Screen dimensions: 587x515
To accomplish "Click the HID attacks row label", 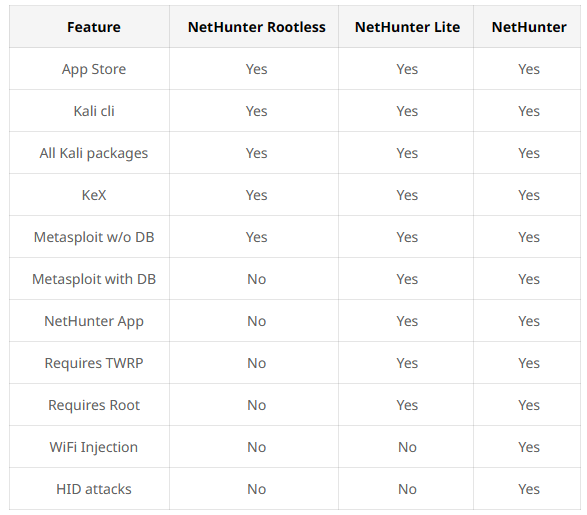I will click(x=94, y=489).
